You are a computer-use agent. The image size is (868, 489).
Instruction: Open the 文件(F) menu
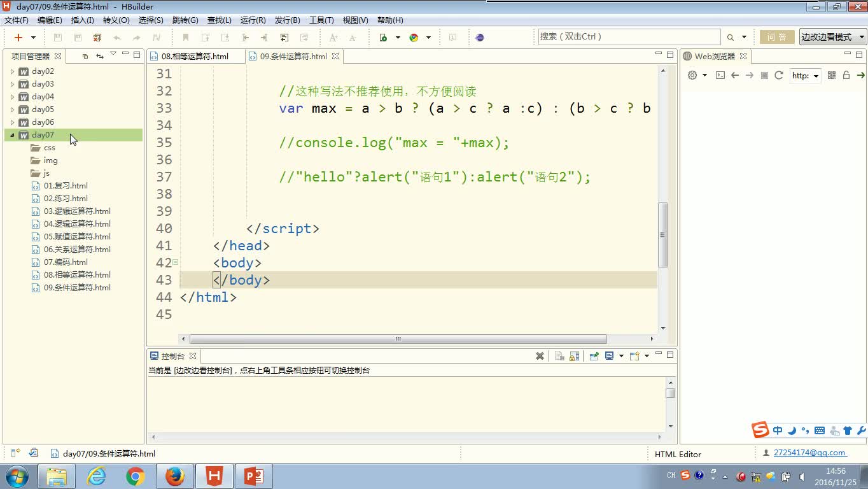pos(17,20)
